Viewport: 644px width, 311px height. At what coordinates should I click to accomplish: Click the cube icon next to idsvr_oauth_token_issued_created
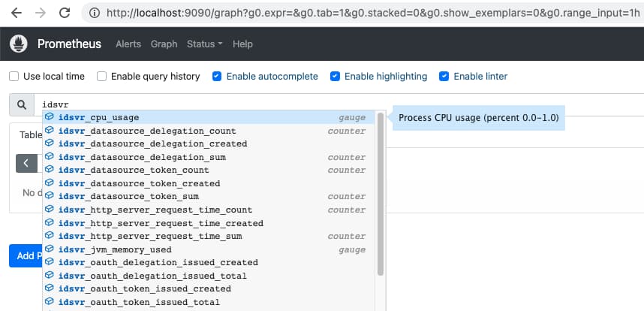pyautogui.click(x=50, y=288)
